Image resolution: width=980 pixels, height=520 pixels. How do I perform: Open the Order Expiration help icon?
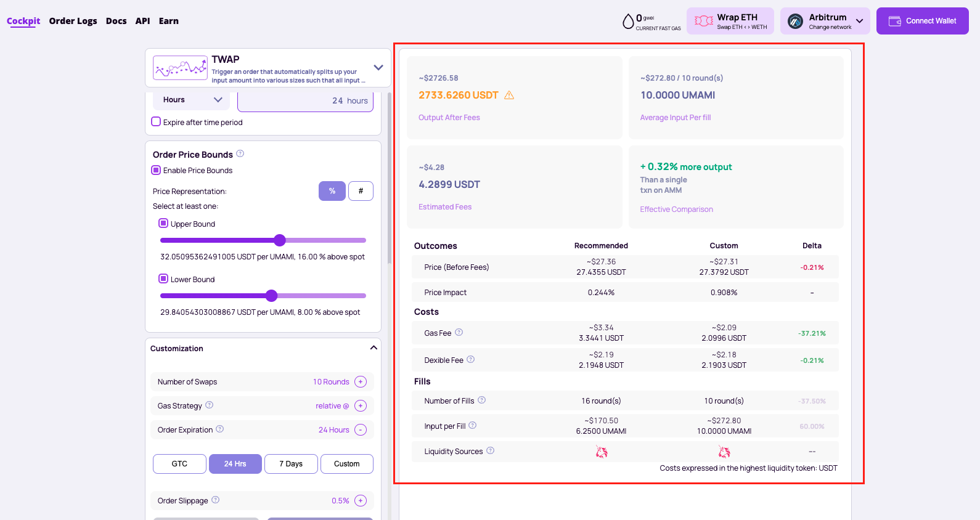point(220,429)
